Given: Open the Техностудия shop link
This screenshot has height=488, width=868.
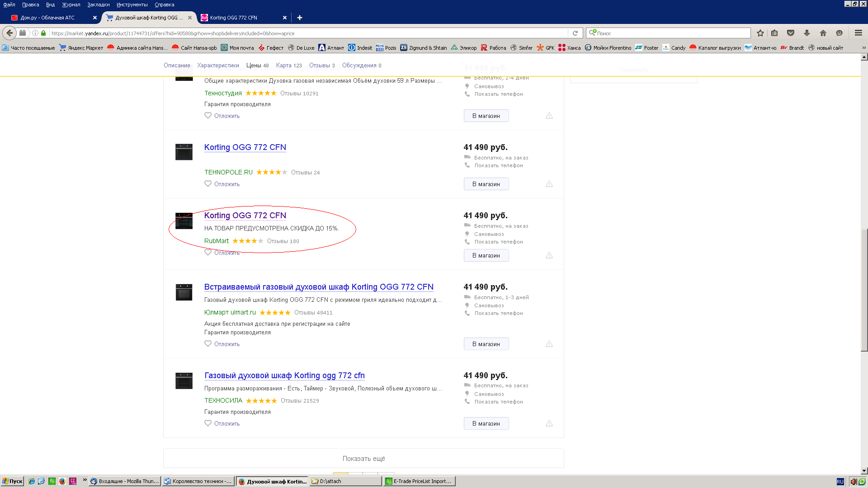Looking at the screenshot, I should (223, 93).
